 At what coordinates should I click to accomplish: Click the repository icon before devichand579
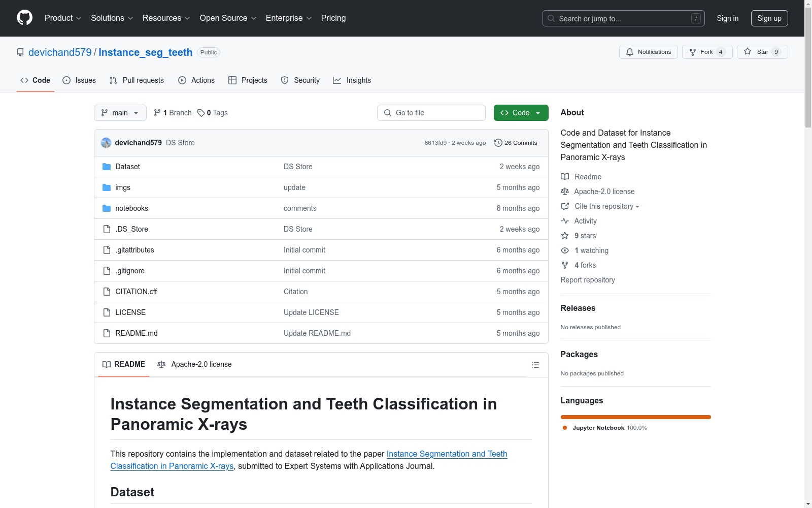[20, 52]
